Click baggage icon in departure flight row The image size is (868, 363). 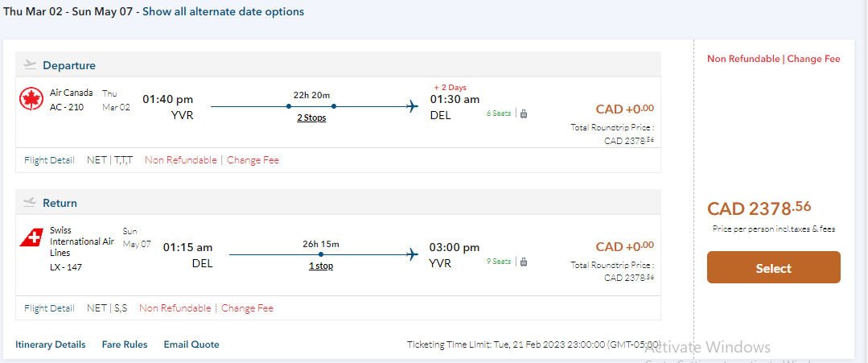click(524, 113)
